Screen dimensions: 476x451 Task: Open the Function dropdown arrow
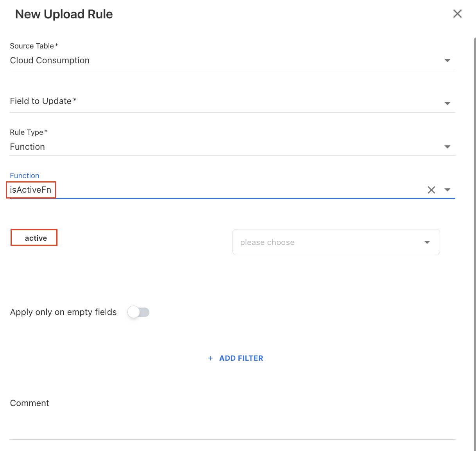pyautogui.click(x=447, y=190)
